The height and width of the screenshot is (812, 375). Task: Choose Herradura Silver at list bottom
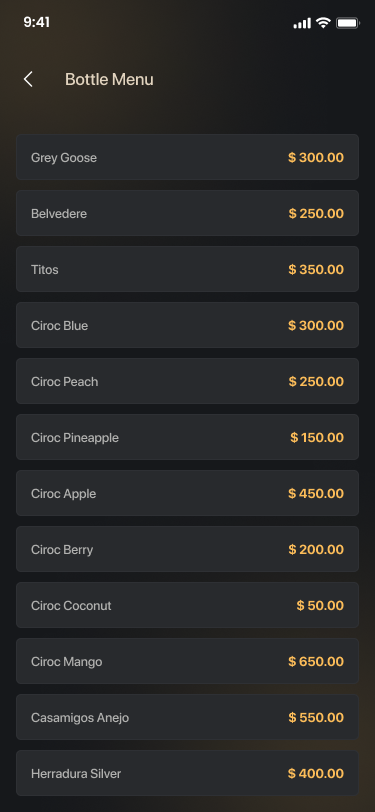coord(188,773)
